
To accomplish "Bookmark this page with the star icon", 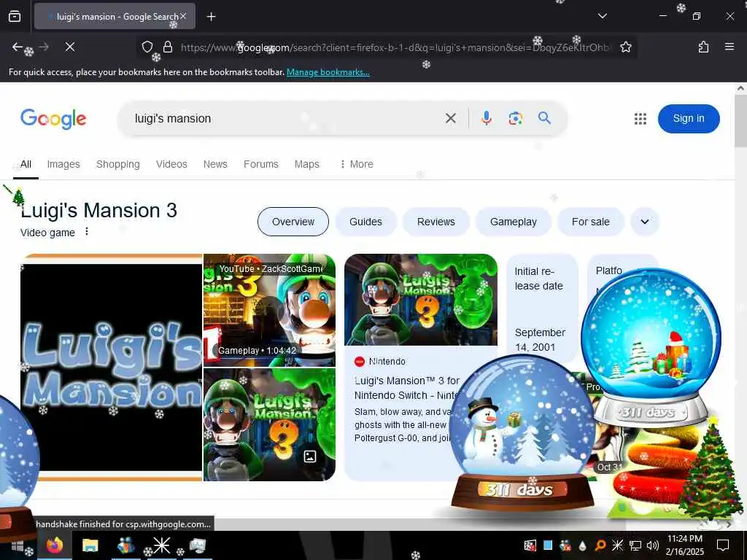I will point(625,47).
